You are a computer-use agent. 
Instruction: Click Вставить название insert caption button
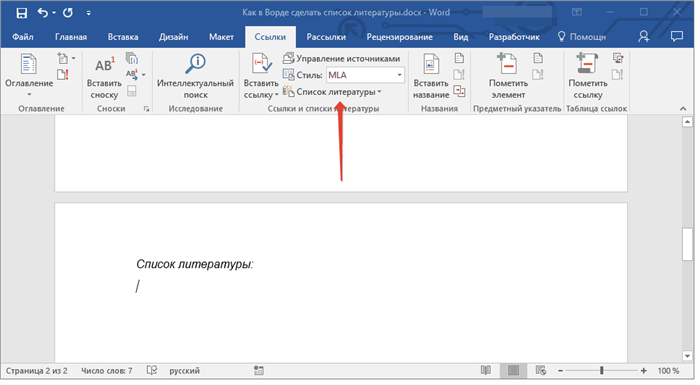point(431,76)
